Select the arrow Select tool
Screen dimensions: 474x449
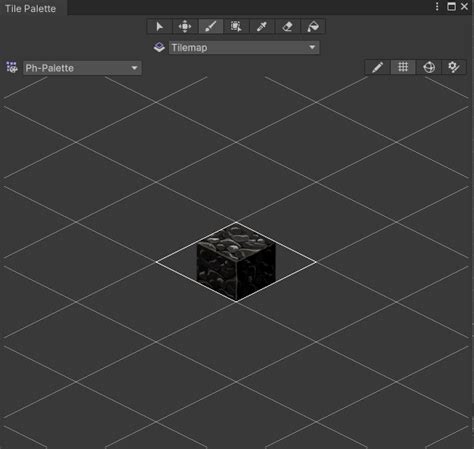point(160,26)
